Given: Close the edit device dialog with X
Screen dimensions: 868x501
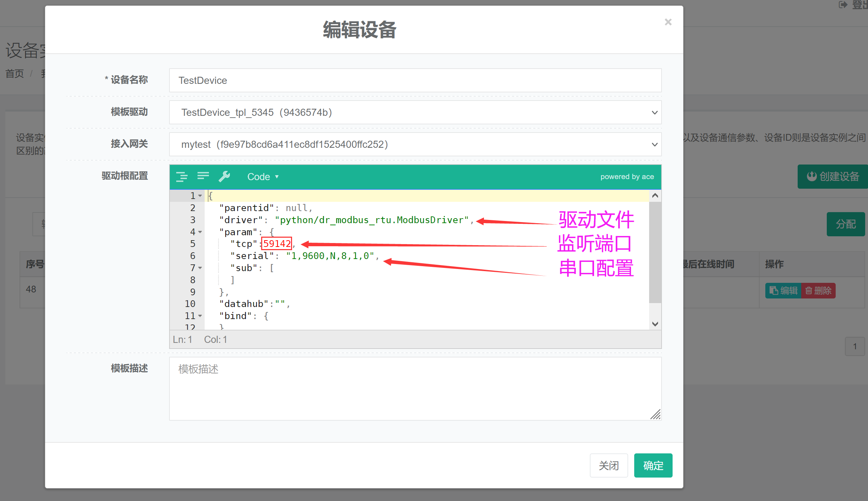Looking at the screenshot, I should (x=668, y=22).
